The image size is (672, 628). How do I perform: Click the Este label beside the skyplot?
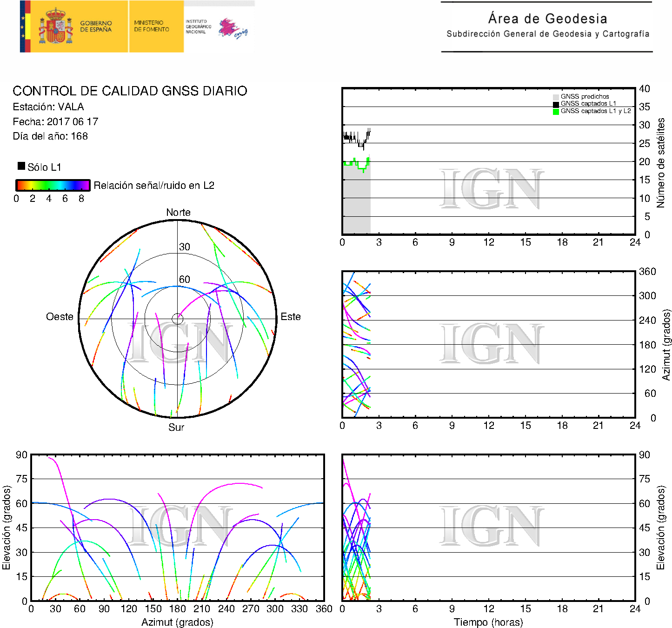[x=291, y=317]
